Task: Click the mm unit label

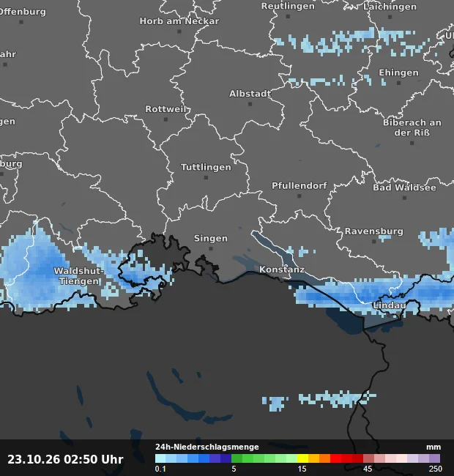Action: click(x=433, y=447)
